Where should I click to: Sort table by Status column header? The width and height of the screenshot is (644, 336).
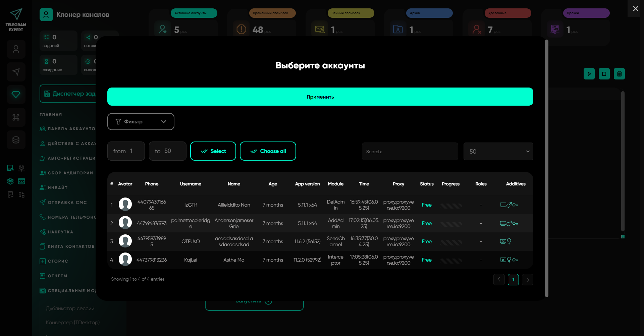(x=427, y=184)
